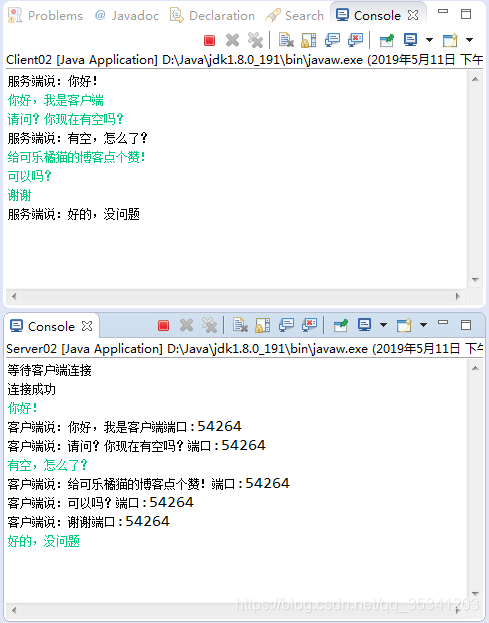Open the Problems tab

point(45,15)
